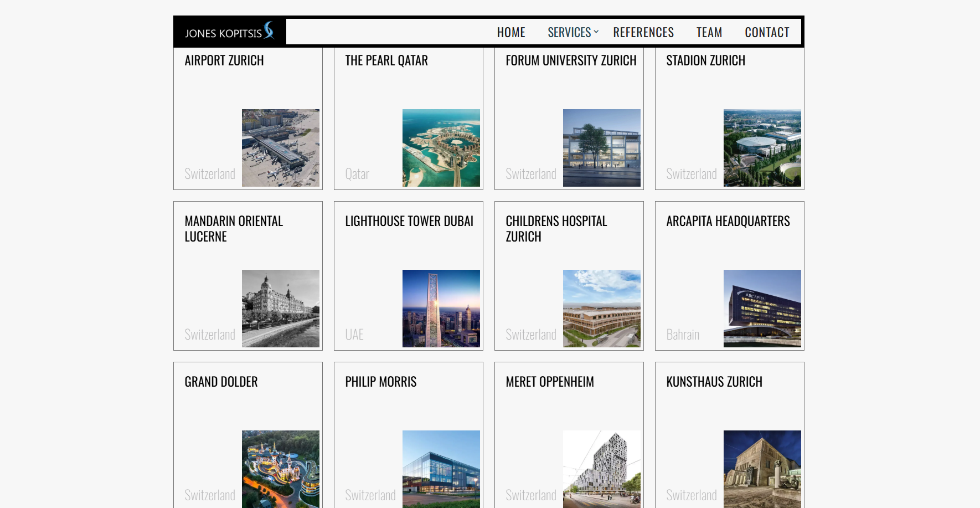The image size is (980, 508).
Task: Click 'Switzerland' label on Meret Oppenheim card
Action: tap(531, 495)
